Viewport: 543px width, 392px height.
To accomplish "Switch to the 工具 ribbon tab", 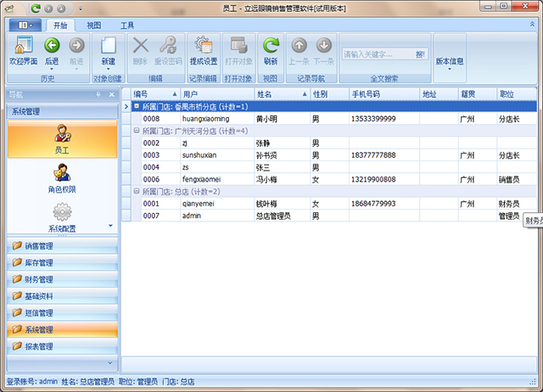I will click(x=126, y=26).
